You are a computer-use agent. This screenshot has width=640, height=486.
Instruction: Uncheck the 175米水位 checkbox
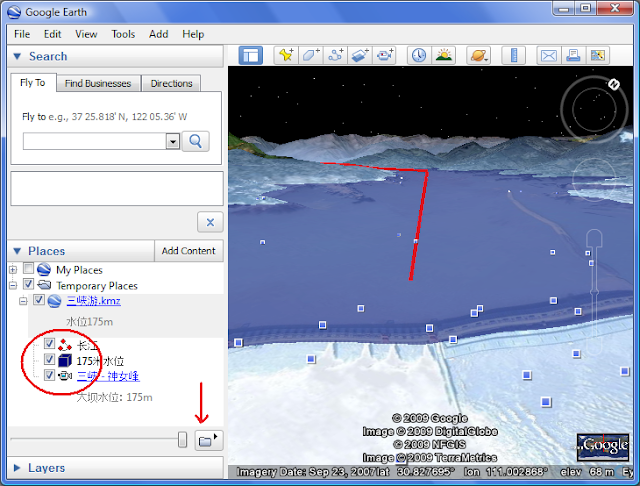click(49, 359)
